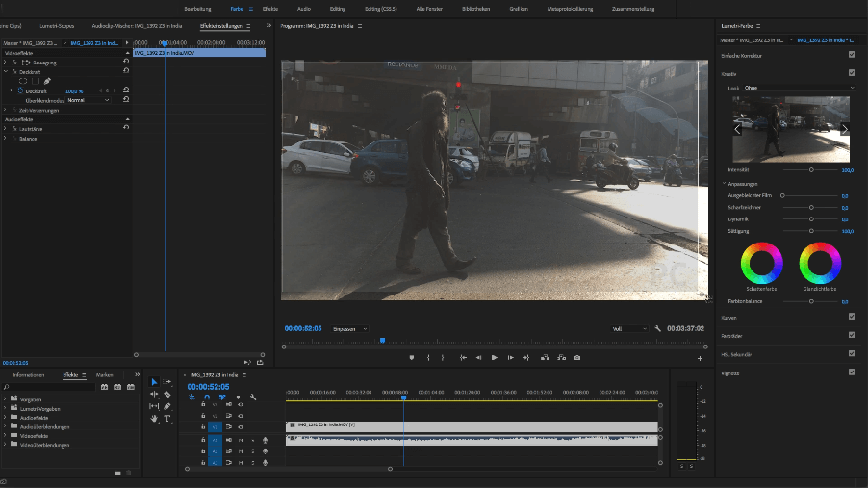
Task: Open the Informationen tab
Action: [x=29, y=375]
